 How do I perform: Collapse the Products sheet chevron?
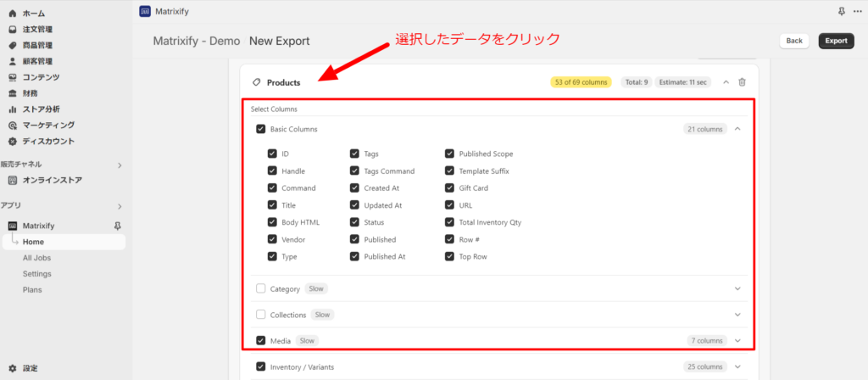726,82
